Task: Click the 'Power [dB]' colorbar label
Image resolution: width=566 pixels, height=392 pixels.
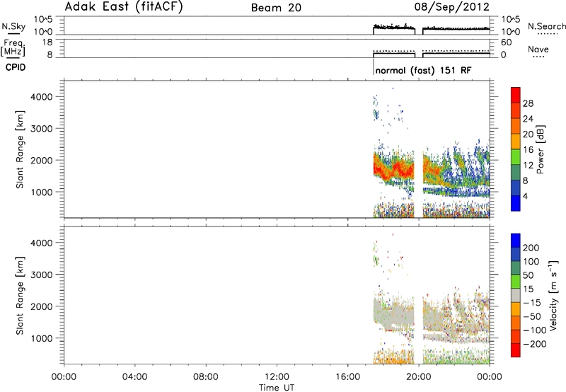Action: (540, 149)
